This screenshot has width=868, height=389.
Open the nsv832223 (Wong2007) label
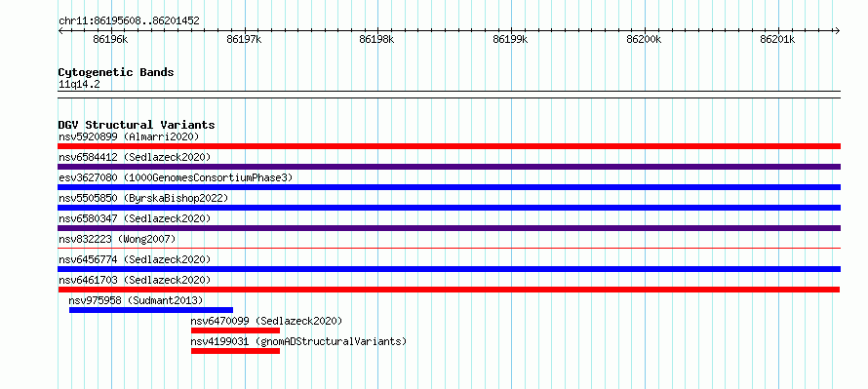[x=117, y=239]
